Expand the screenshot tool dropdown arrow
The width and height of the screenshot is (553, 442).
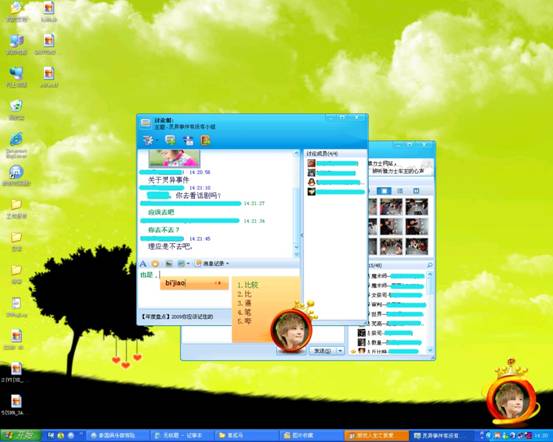pyautogui.click(x=188, y=264)
